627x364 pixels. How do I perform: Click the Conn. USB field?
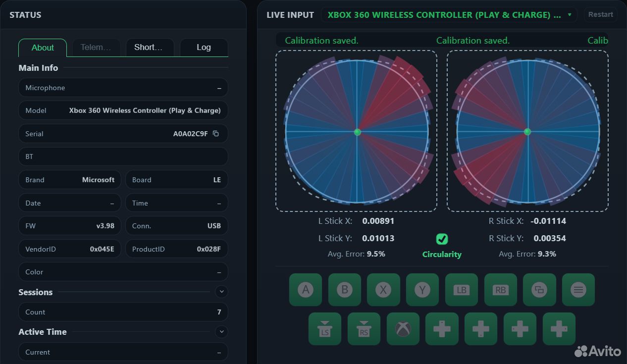point(177,226)
